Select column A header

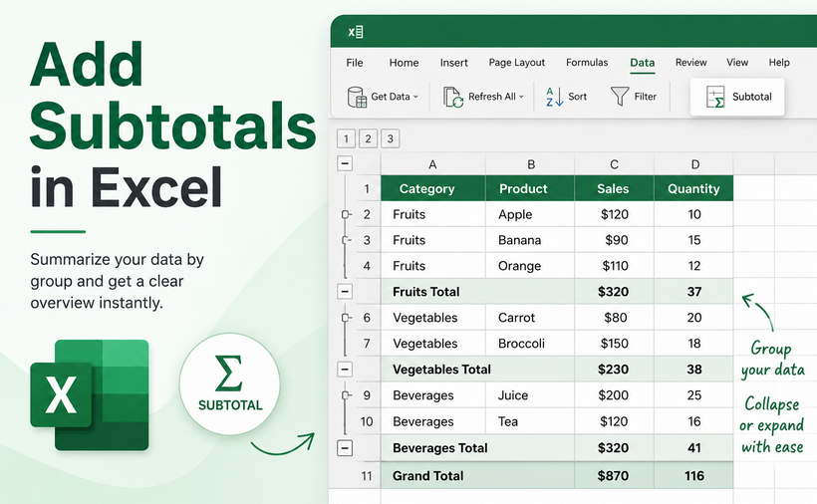click(x=433, y=164)
